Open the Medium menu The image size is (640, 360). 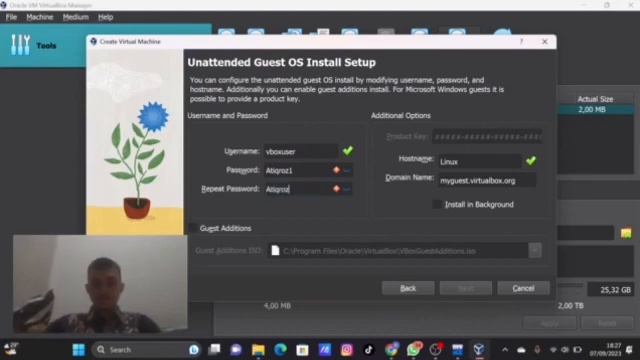pyautogui.click(x=76, y=17)
